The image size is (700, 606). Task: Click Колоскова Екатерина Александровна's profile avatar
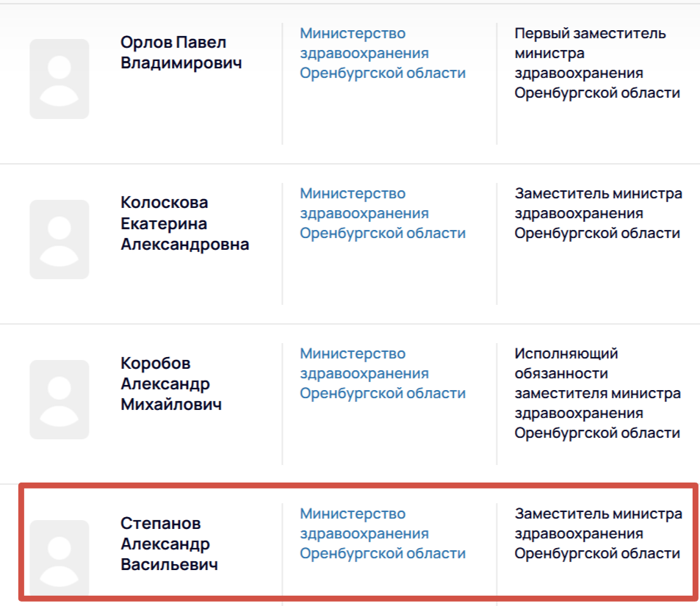point(59,239)
